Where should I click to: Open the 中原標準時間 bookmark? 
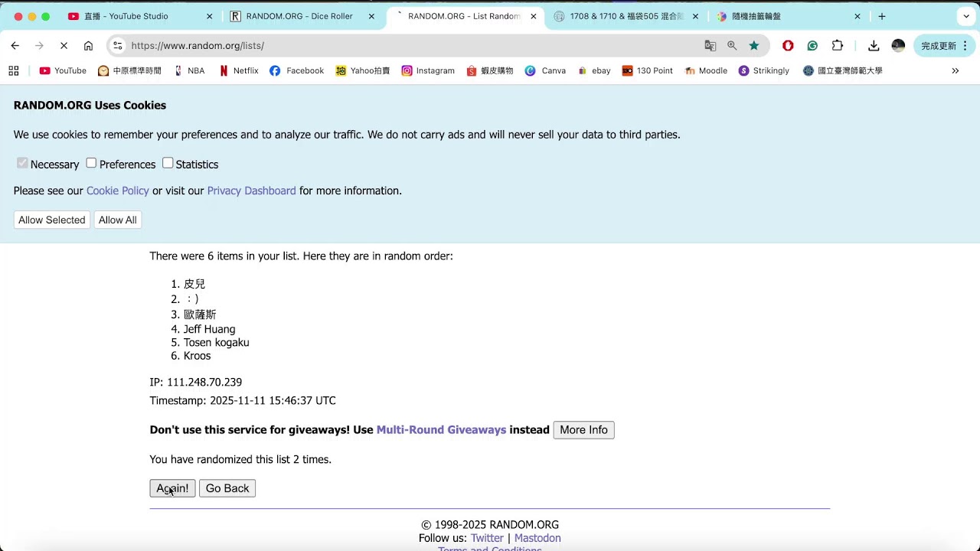tap(129, 70)
